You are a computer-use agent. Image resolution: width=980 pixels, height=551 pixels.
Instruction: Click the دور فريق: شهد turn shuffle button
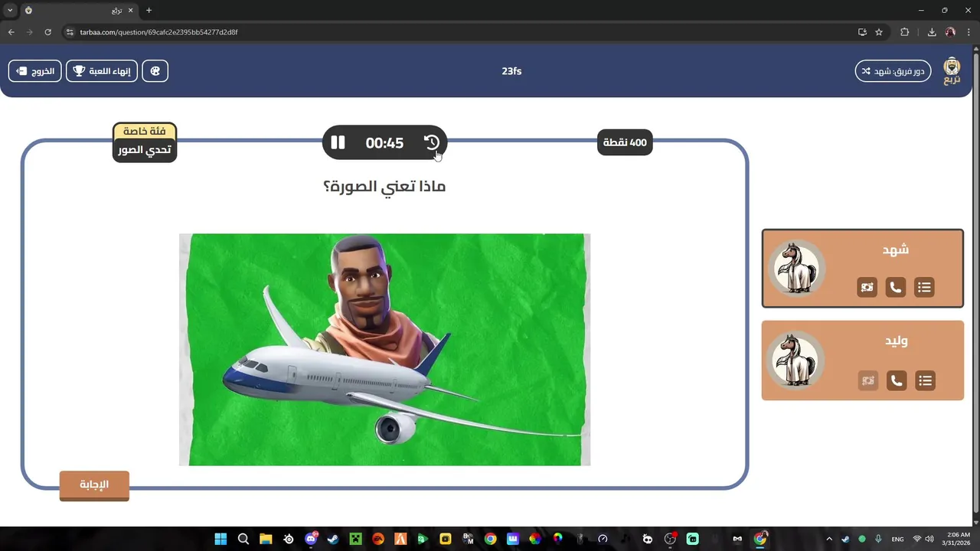(x=893, y=71)
